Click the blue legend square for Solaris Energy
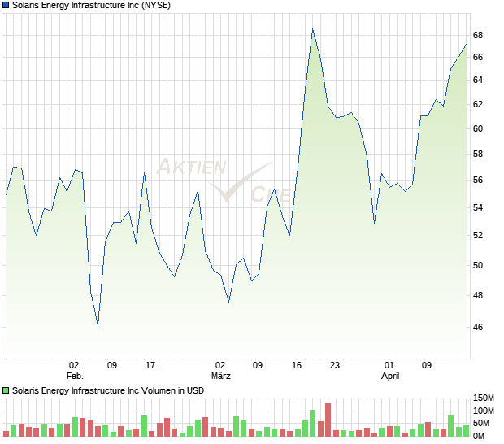Screen dimensions: 504x444 6,5
